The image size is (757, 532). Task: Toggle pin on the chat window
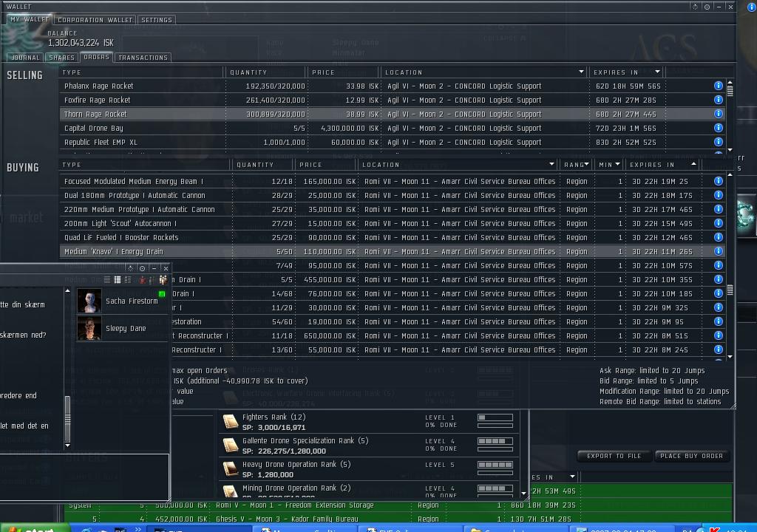coord(142,268)
